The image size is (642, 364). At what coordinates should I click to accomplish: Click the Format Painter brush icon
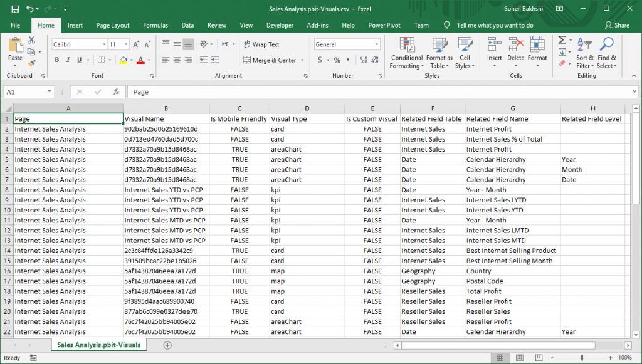(31, 63)
